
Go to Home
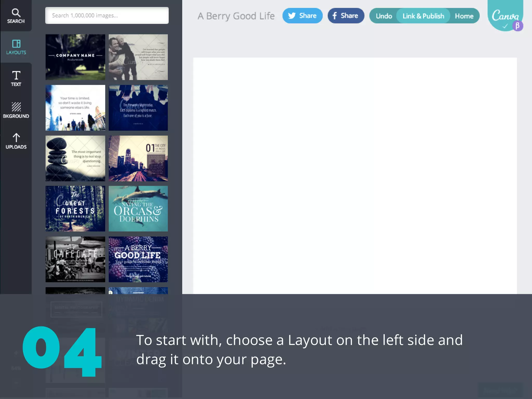point(464,16)
